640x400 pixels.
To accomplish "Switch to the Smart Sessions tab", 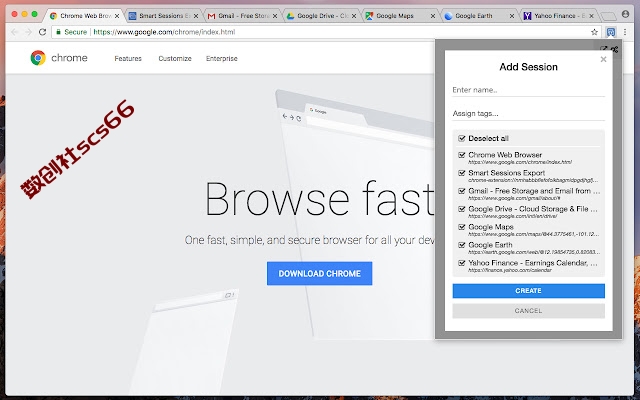I will coord(162,16).
